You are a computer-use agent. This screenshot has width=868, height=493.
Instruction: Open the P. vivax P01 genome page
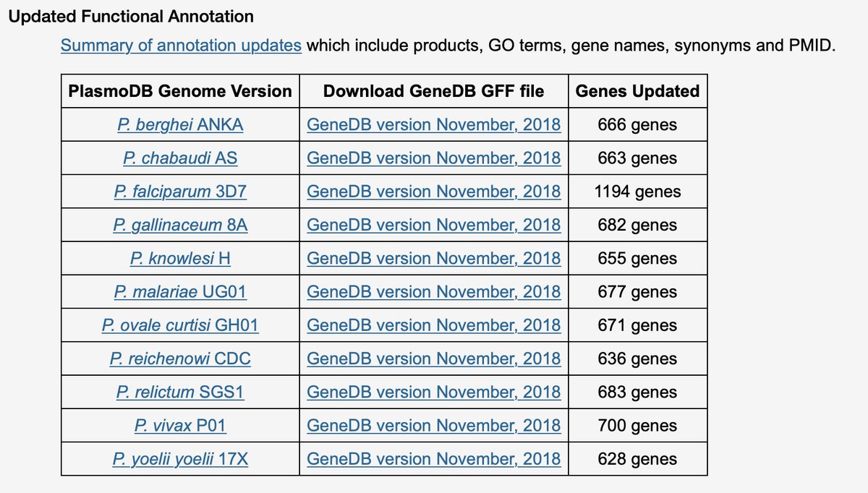180,425
